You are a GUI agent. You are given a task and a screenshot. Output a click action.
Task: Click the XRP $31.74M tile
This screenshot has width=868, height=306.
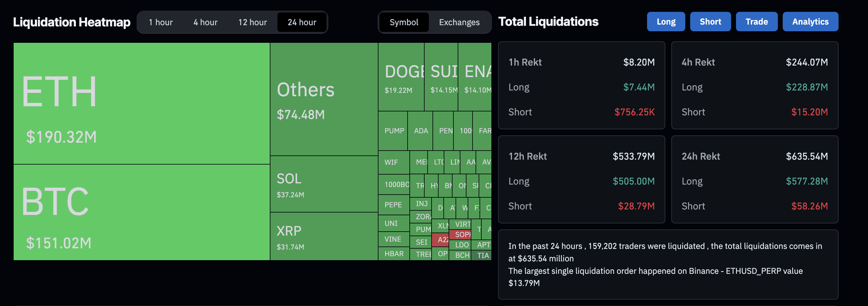(x=324, y=236)
